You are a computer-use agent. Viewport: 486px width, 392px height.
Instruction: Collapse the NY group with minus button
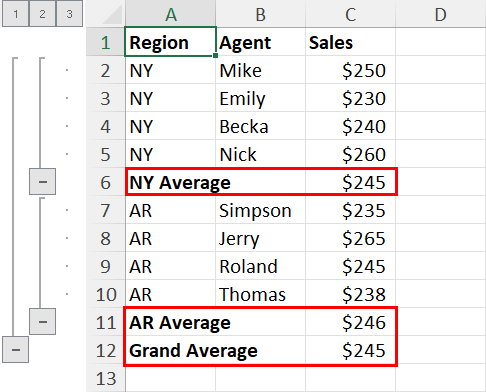click(x=42, y=182)
